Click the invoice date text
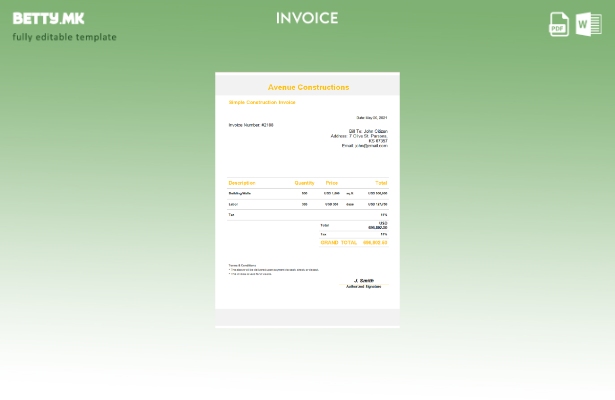The image size is (615, 400). (371, 118)
